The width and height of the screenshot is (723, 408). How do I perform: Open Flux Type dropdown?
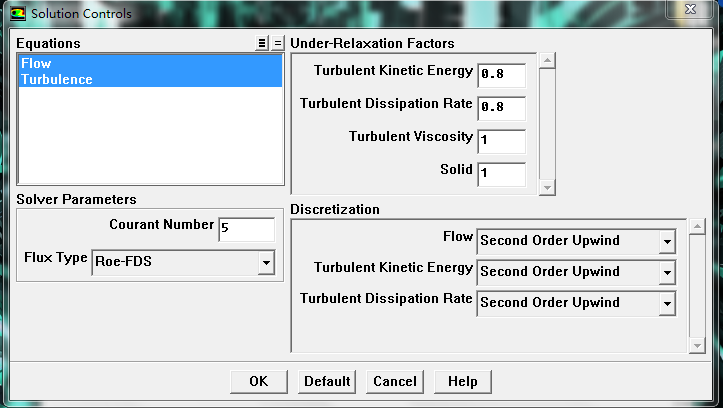coord(183,262)
